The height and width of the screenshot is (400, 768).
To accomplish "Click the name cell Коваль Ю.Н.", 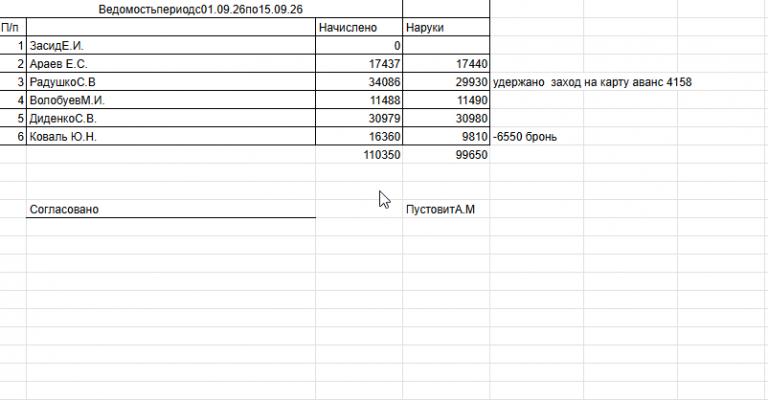I will click(x=171, y=136).
